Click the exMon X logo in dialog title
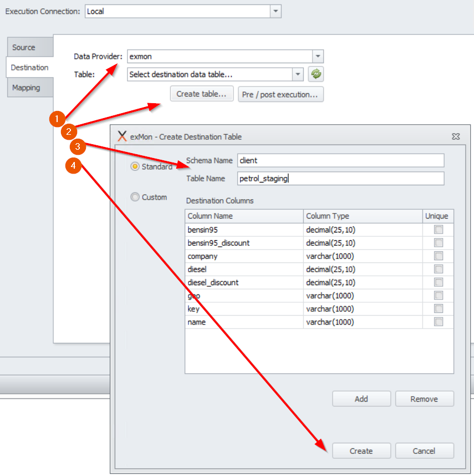 click(122, 136)
